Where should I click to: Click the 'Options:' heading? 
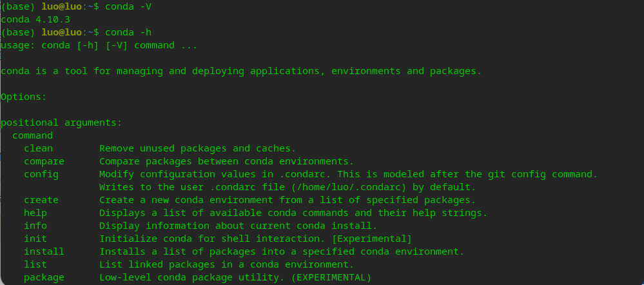pyautogui.click(x=24, y=97)
